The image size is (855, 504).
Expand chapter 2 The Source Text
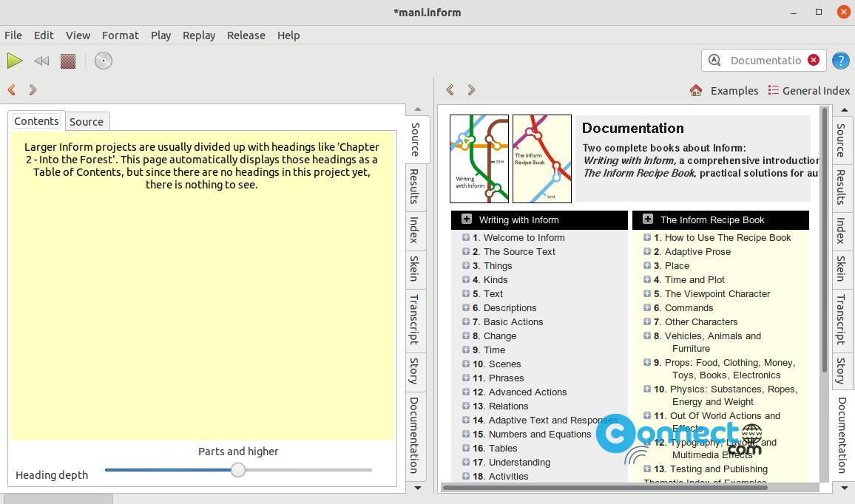(466, 252)
